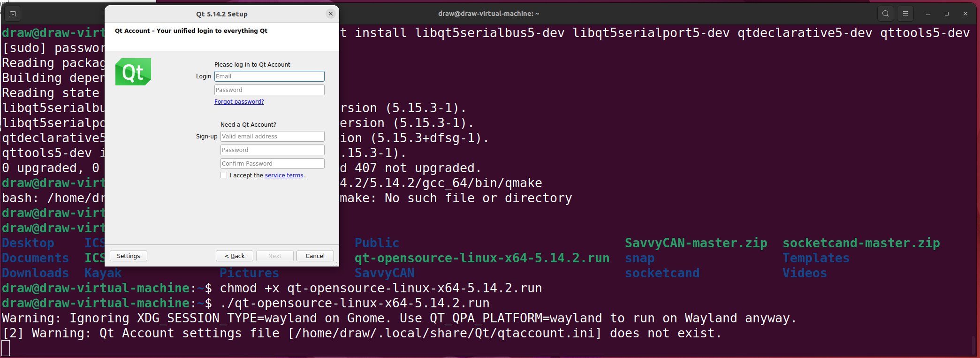The image size is (980, 358).
Task: Click the disabled Next button
Action: (275, 256)
